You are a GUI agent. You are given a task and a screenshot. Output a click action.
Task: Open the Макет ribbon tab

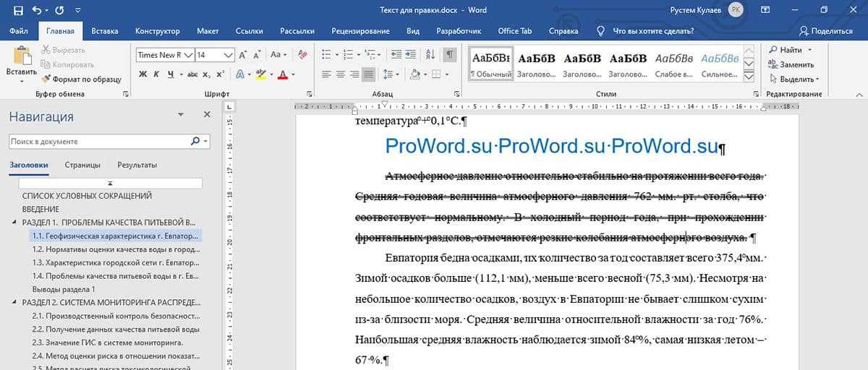[x=208, y=31]
